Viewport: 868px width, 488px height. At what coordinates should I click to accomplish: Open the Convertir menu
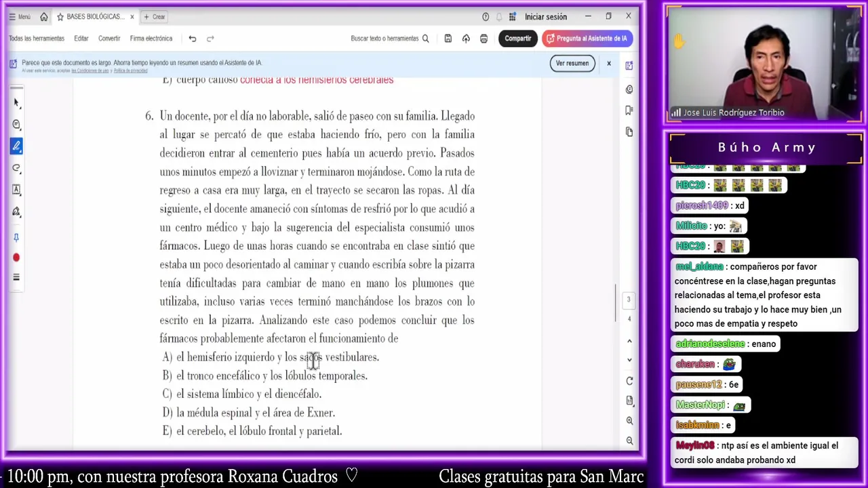(109, 39)
